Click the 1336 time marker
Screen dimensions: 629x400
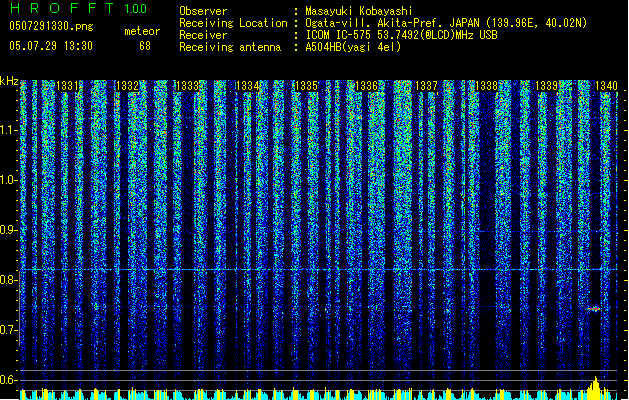point(366,85)
